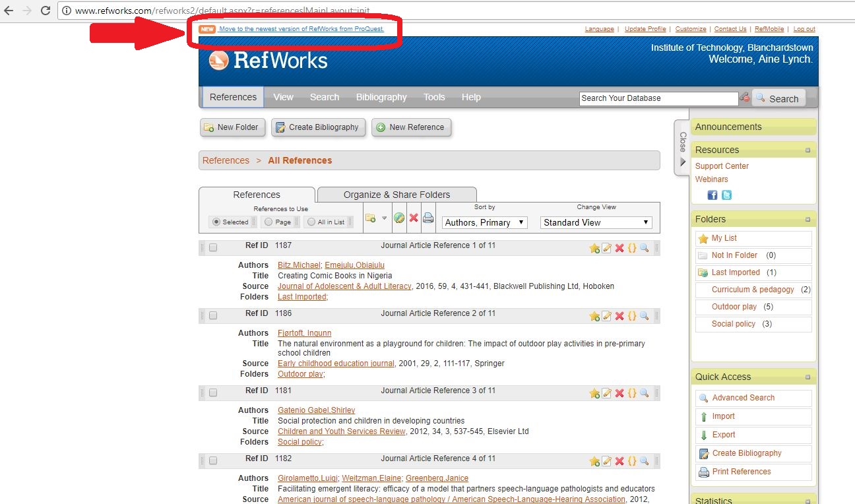Collapse the Folders panel
The height and width of the screenshot is (504, 855).
coord(807,218)
